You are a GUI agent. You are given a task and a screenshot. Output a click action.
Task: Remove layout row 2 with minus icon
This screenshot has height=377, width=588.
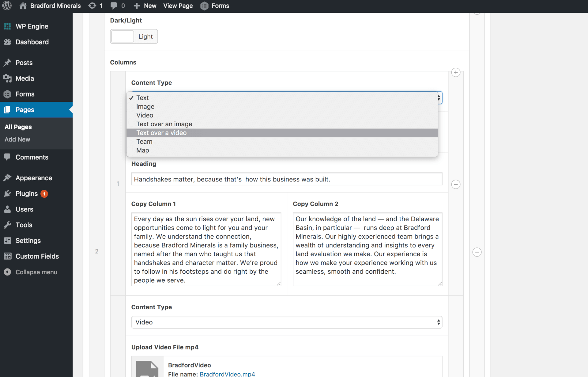click(477, 252)
